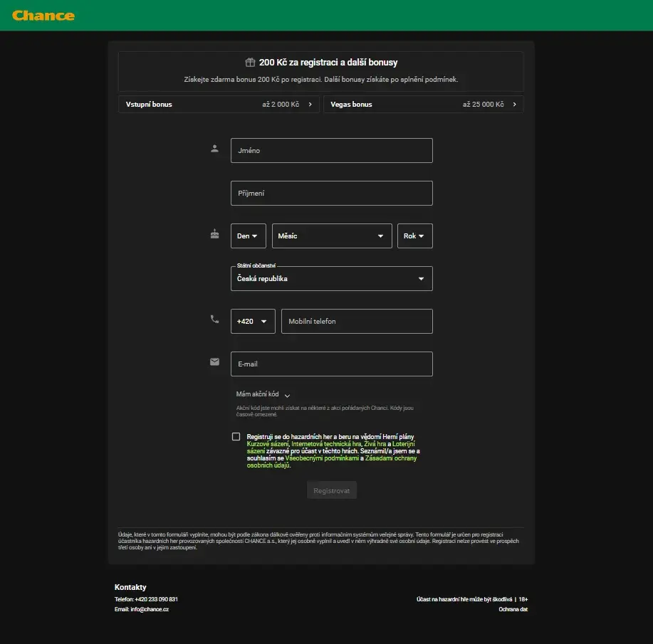The width and height of the screenshot is (653, 644).
Task: Tick the hazard games registration consent checkbox
Action: click(x=236, y=436)
